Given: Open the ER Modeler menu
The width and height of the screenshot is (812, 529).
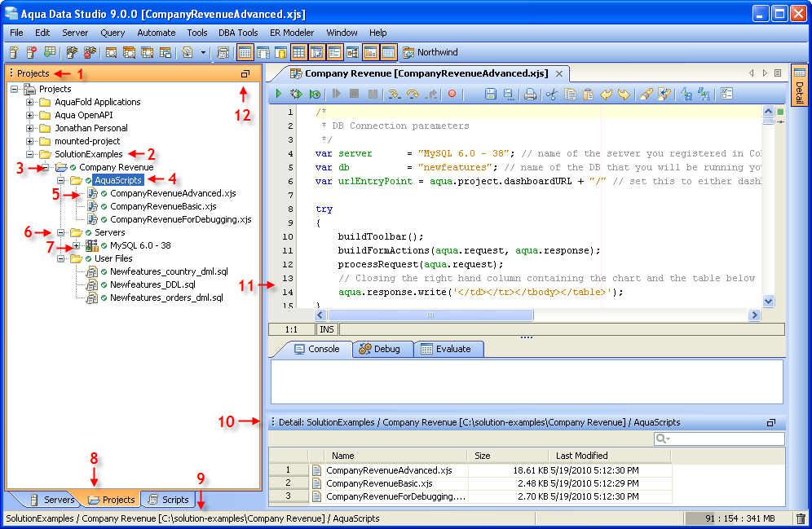Looking at the screenshot, I should click(292, 33).
